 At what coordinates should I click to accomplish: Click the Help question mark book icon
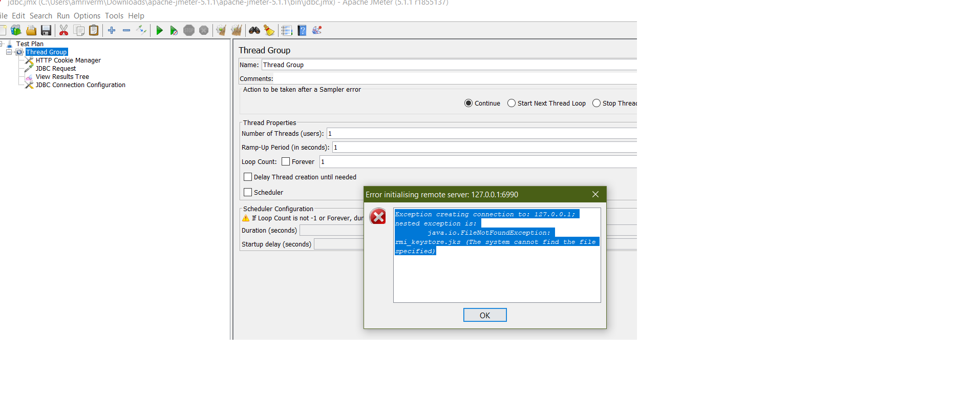302,31
